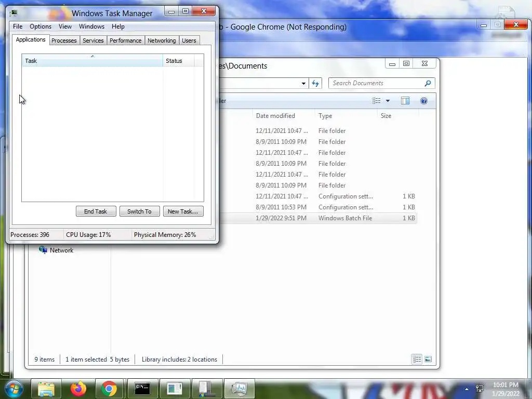Viewport: 532px width, 399px height.
Task: Open the Windows menu in Task Manager
Action: (x=91, y=26)
